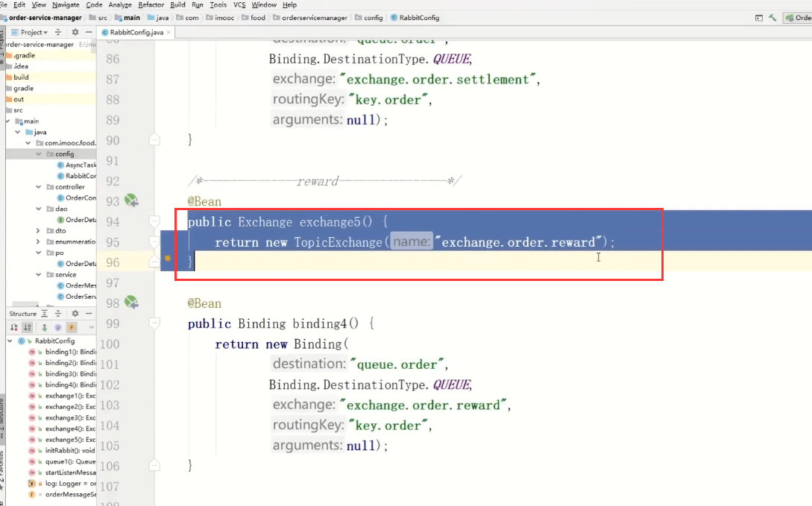Collapse the main folder in project tree

point(8,121)
